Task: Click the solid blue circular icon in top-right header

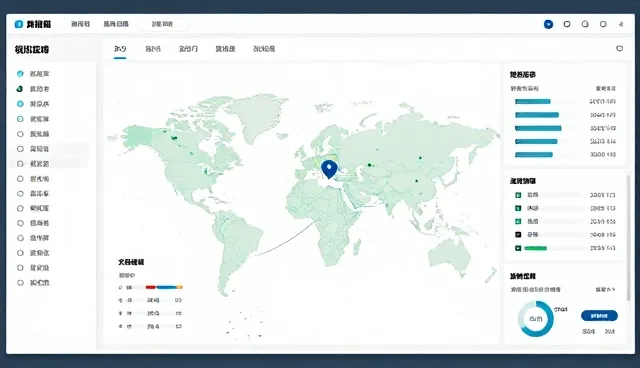Action: [549, 24]
